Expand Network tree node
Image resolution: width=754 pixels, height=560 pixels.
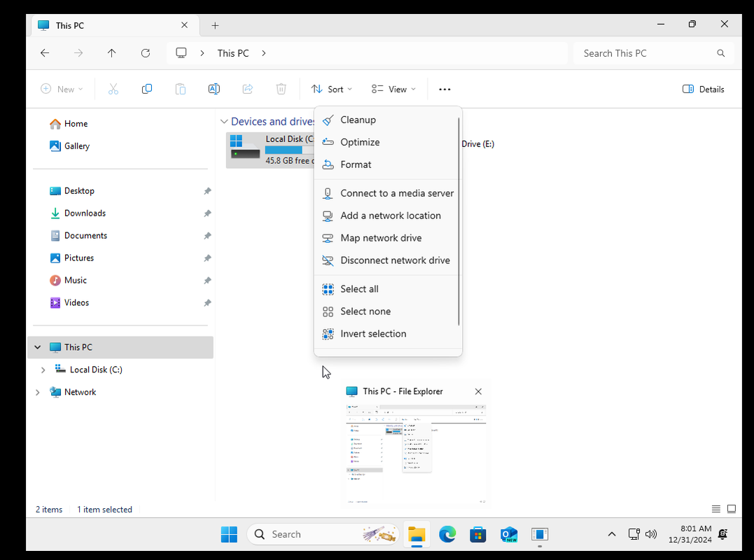pyautogui.click(x=38, y=392)
